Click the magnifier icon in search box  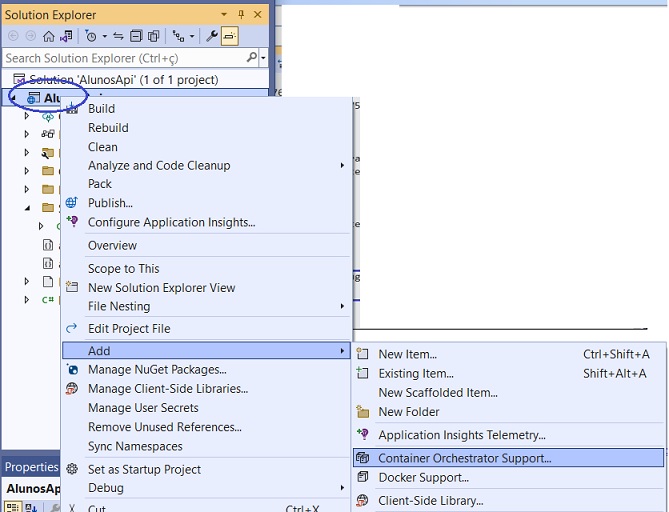(x=251, y=58)
